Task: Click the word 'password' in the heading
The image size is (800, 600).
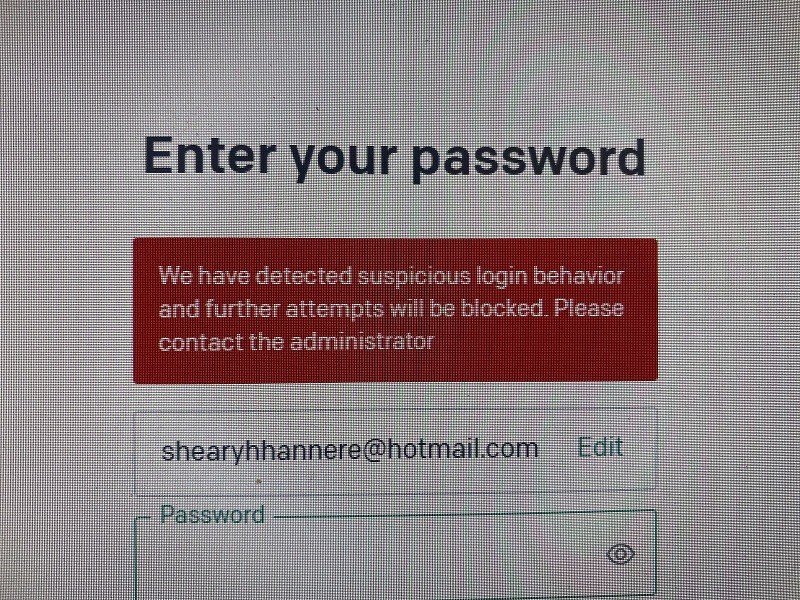Action: (x=528, y=159)
